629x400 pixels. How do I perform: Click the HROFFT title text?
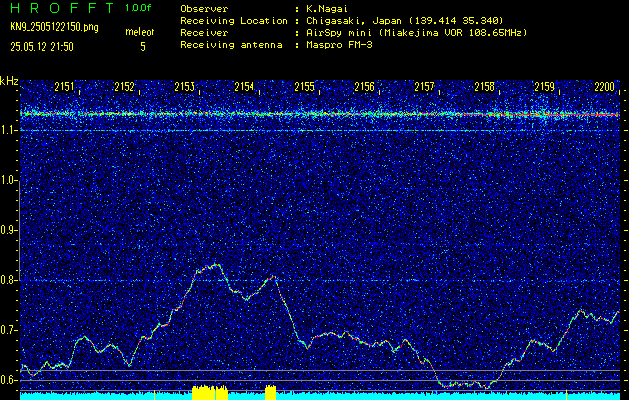coord(62,8)
